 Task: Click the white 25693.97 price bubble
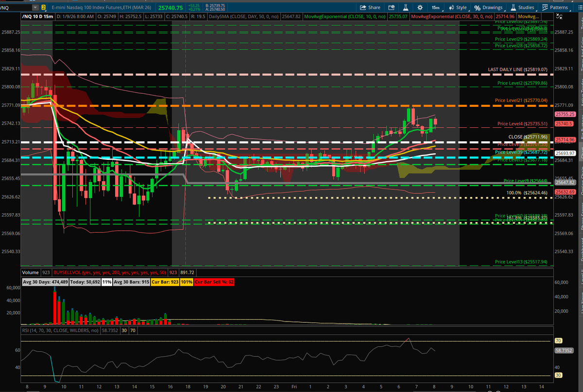tap(566, 153)
